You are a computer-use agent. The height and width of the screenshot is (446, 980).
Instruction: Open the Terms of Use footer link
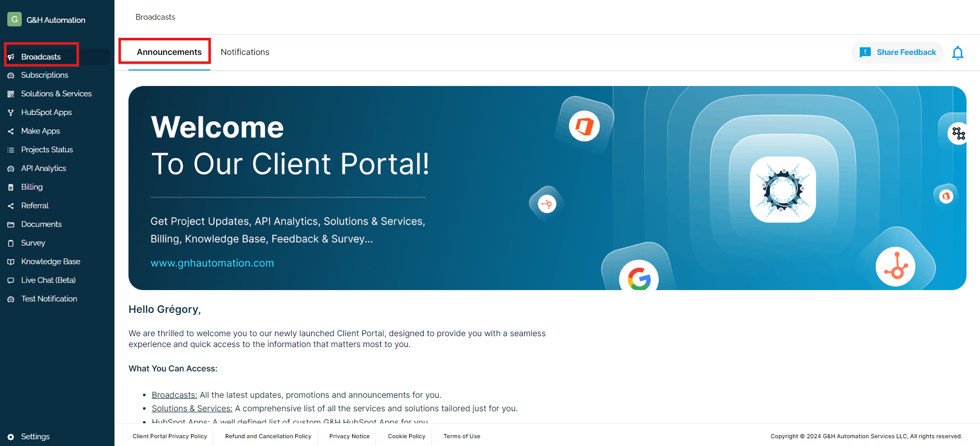pos(462,436)
